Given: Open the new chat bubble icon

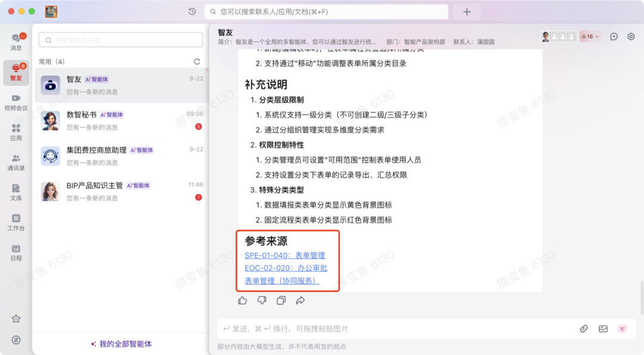Looking at the screenshot, I should 614,36.
